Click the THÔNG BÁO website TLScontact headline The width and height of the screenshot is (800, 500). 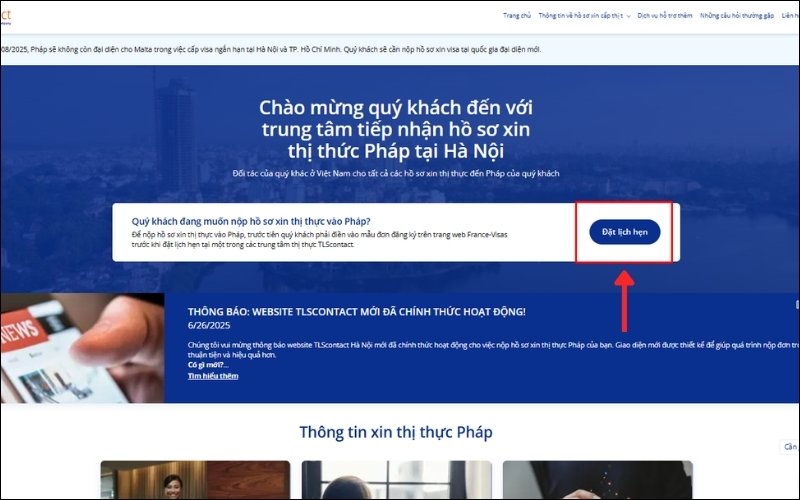[x=356, y=312]
